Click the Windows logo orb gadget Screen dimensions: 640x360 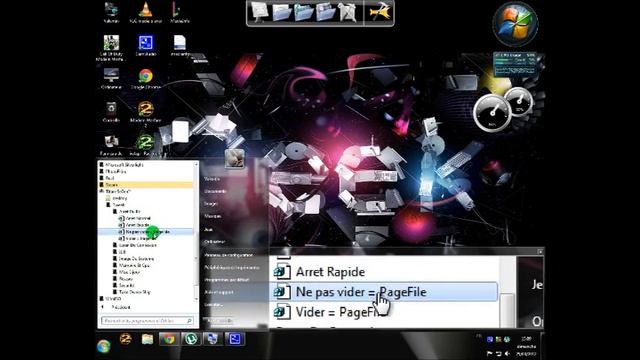point(515,24)
